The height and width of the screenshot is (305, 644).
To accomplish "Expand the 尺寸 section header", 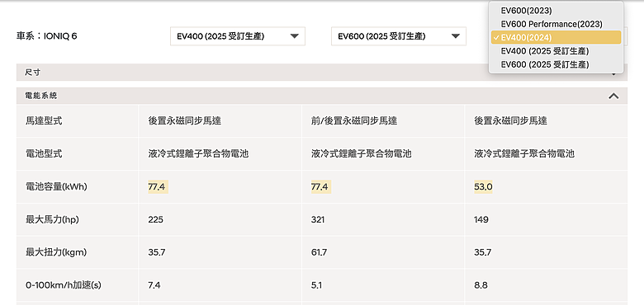I will [x=322, y=73].
